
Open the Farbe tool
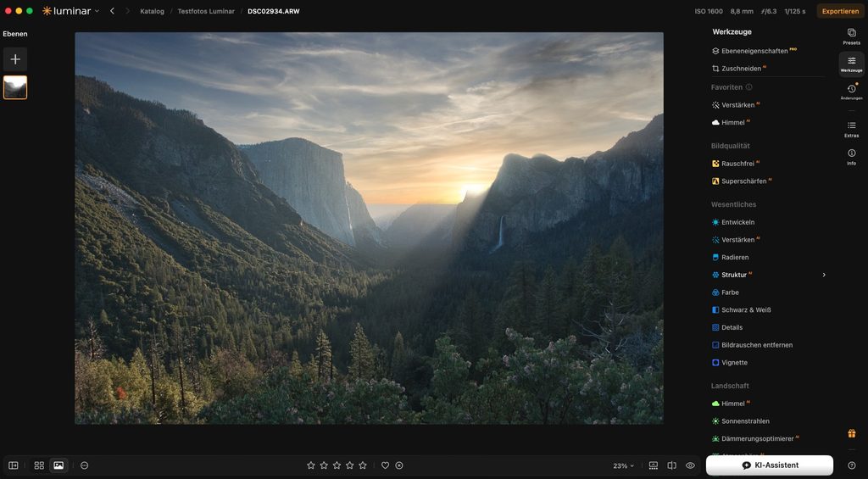point(726,292)
